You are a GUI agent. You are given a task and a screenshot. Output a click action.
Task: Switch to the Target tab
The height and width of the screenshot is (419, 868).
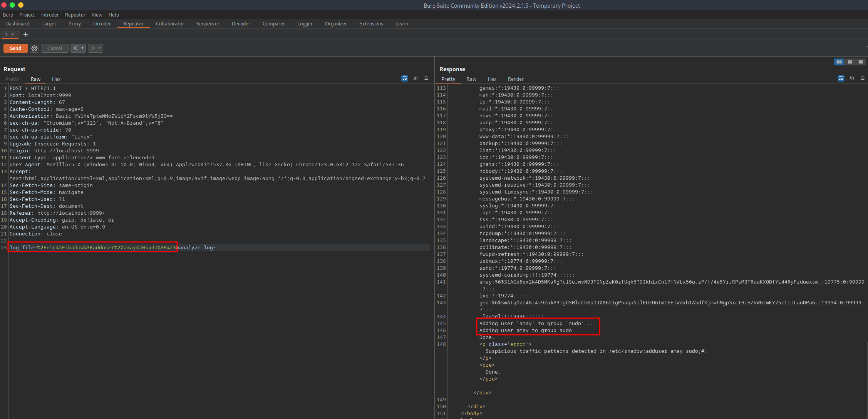pos(49,23)
